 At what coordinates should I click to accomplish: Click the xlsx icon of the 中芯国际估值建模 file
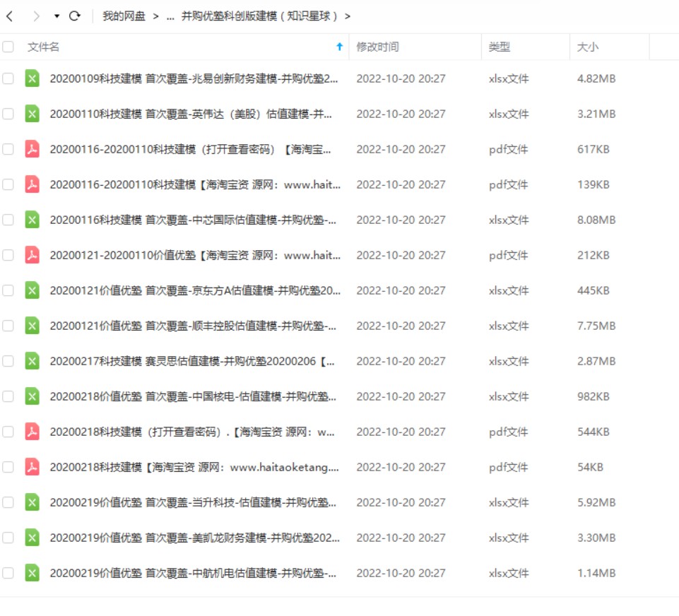point(32,220)
